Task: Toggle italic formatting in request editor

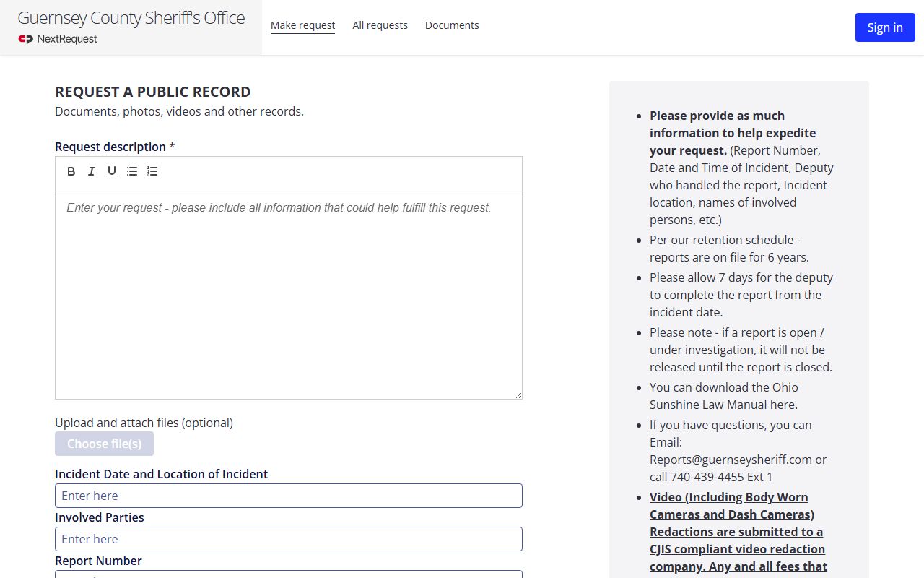Action: click(92, 171)
